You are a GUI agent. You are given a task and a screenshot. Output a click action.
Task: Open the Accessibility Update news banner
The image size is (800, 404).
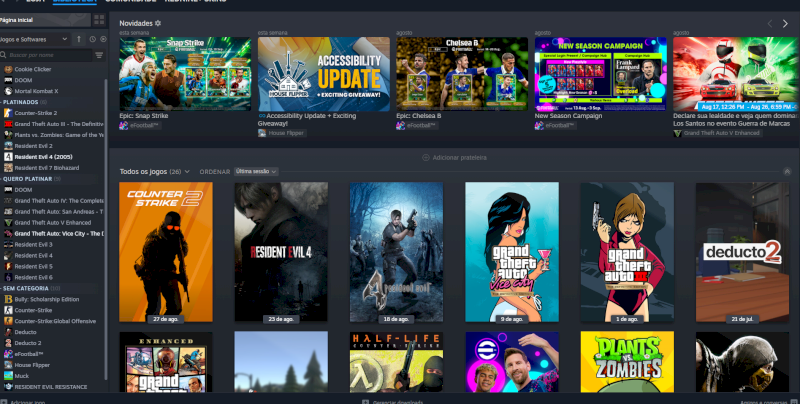coord(323,74)
